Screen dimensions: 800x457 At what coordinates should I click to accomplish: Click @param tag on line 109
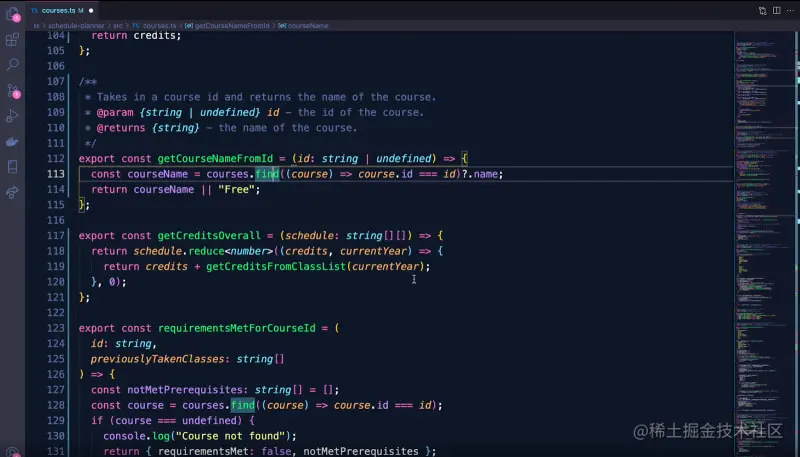click(115, 112)
